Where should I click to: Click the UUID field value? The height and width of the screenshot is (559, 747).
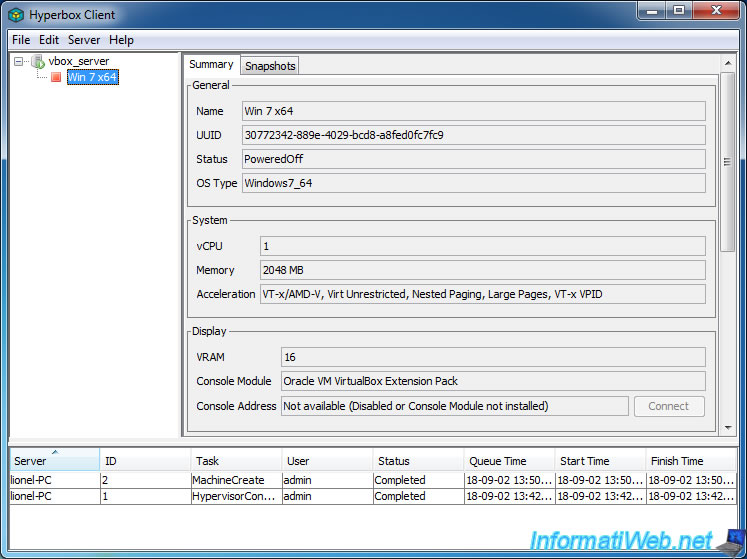pyautogui.click(x=474, y=135)
